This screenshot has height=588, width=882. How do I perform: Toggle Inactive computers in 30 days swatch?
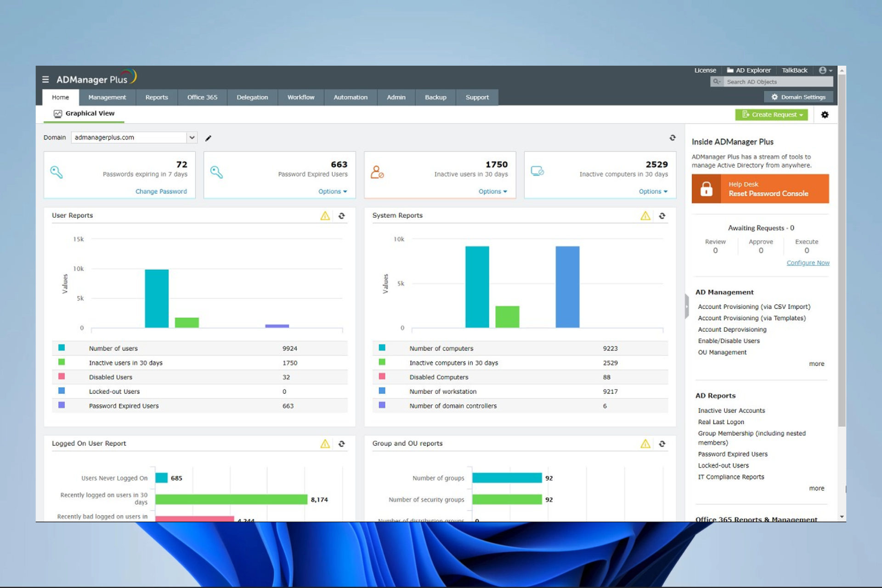[x=382, y=362]
